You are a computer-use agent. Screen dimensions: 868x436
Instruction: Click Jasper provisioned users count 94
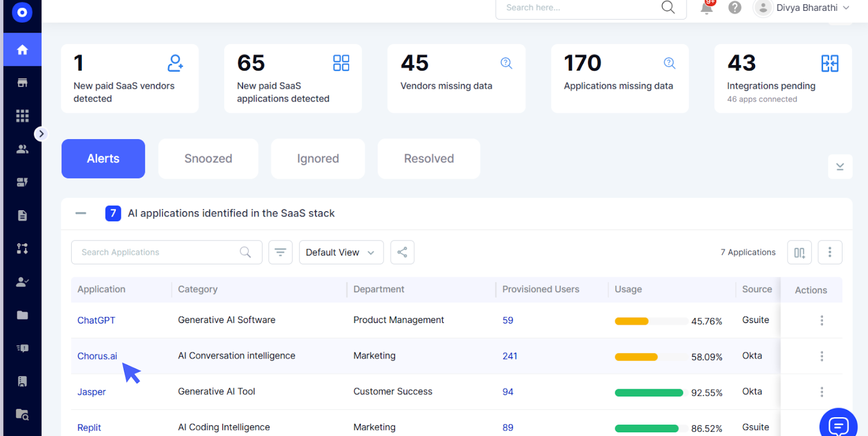tap(508, 392)
